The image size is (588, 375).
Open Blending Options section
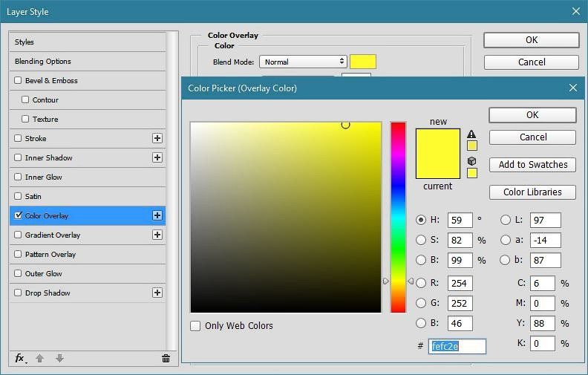[x=43, y=61]
